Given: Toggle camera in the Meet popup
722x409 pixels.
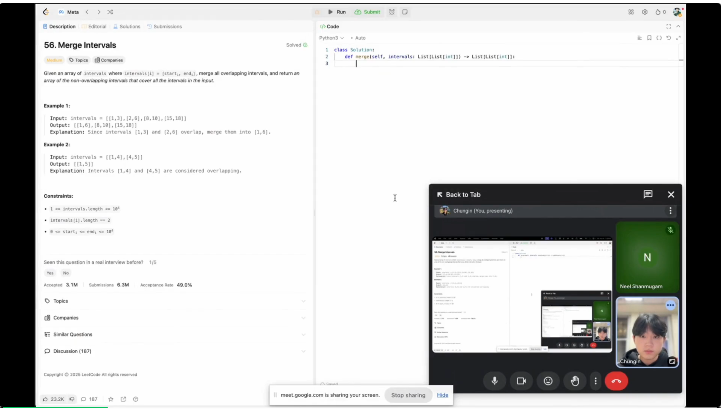Looking at the screenshot, I should pos(521,380).
